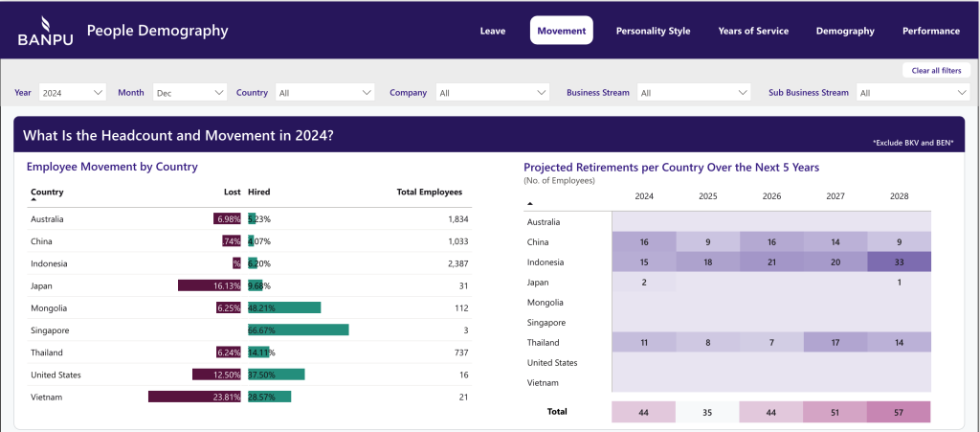Open the Country filter dropdown
The height and width of the screenshot is (432, 980).
[x=324, y=93]
